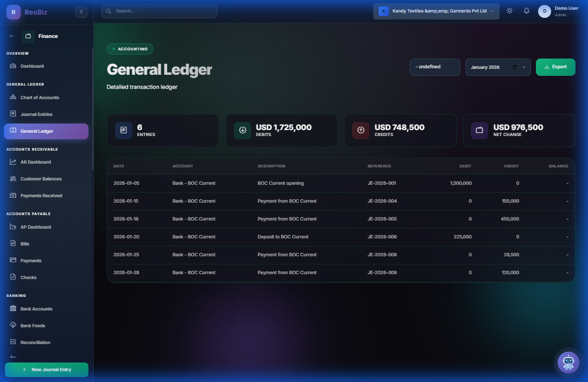This screenshot has width=588, height=382.
Task: Click the global search field
Action: 159,11
